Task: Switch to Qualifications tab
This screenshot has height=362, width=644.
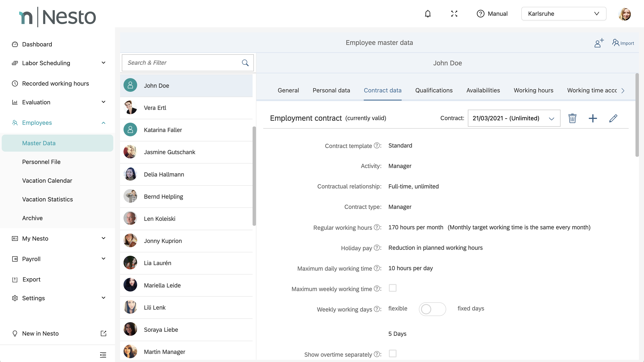Action: (x=434, y=90)
